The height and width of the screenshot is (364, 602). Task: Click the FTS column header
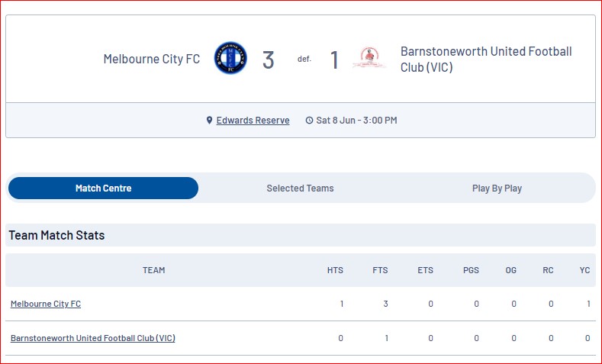pyautogui.click(x=380, y=270)
